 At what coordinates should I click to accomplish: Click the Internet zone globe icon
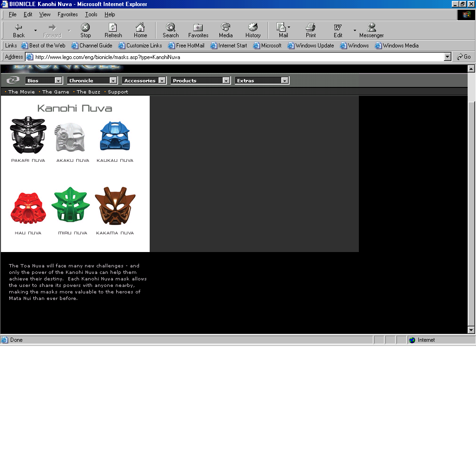[412, 340]
